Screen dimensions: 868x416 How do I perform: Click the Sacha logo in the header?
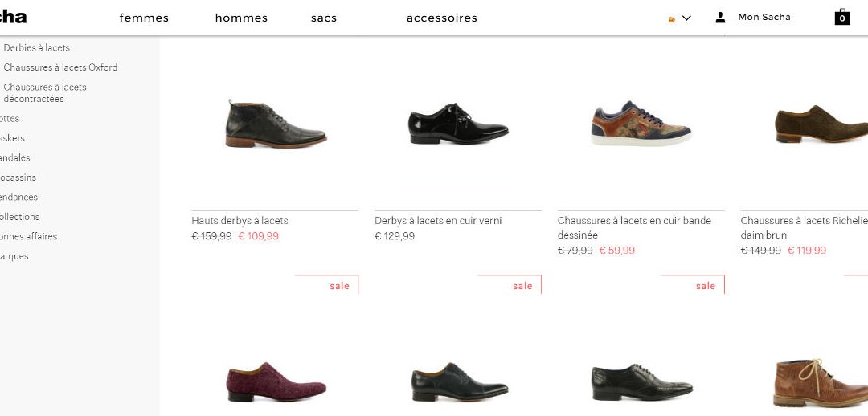tap(13, 17)
